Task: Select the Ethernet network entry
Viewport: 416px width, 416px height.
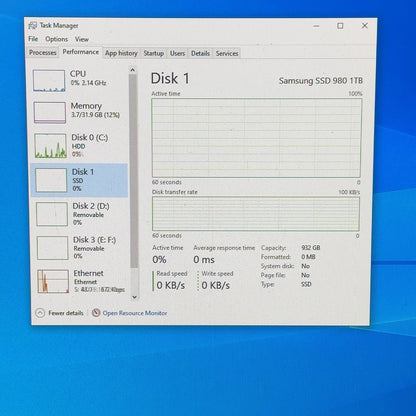Action: coord(82,281)
